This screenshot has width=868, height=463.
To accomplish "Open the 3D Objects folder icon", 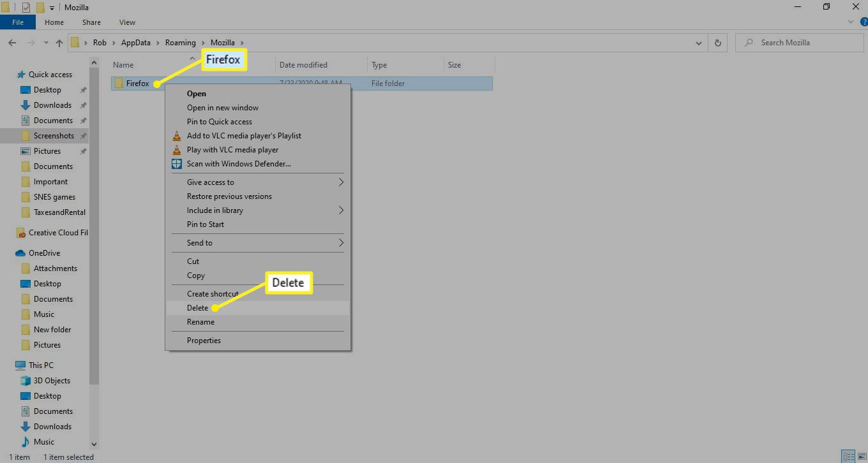I will coord(26,381).
